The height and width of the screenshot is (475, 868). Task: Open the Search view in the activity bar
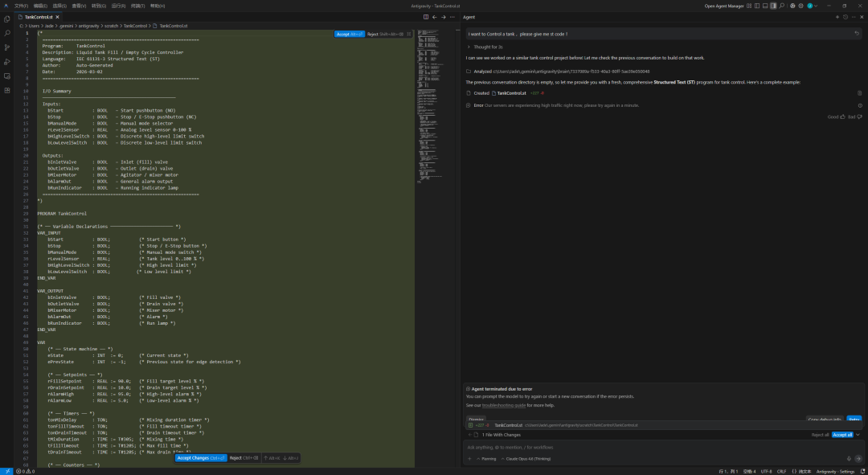7,33
